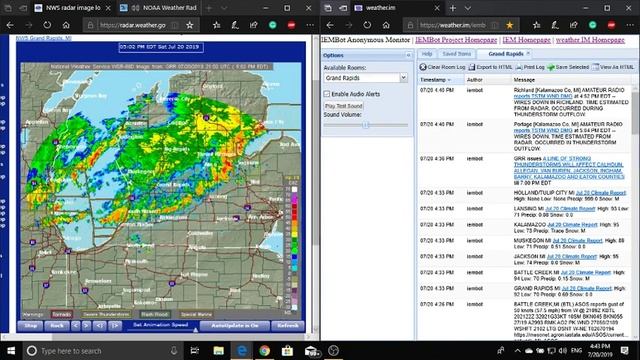Open the notification Action Center
Image resolution: width=640 pixels, height=360 pixels.
coord(625,351)
